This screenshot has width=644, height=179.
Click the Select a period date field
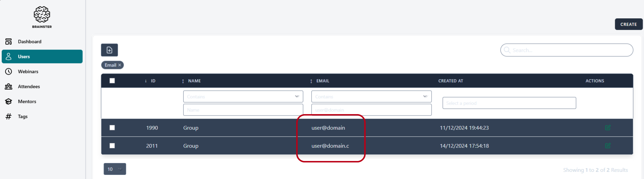(x=509, y=103)
